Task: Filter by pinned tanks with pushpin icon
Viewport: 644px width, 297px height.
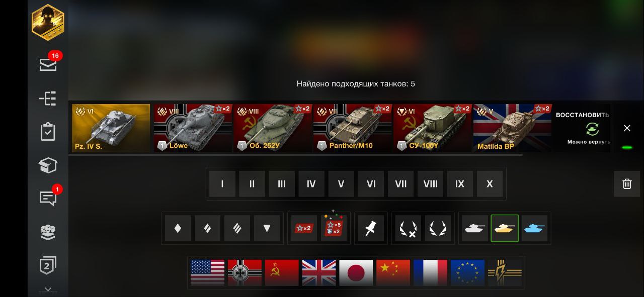Action: pos(371,228)
